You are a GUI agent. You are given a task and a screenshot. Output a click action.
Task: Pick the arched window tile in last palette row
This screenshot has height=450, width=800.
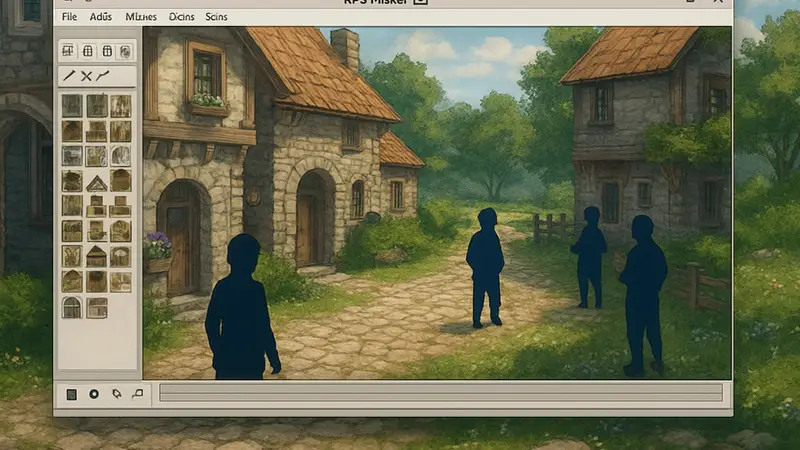(71, 308)
